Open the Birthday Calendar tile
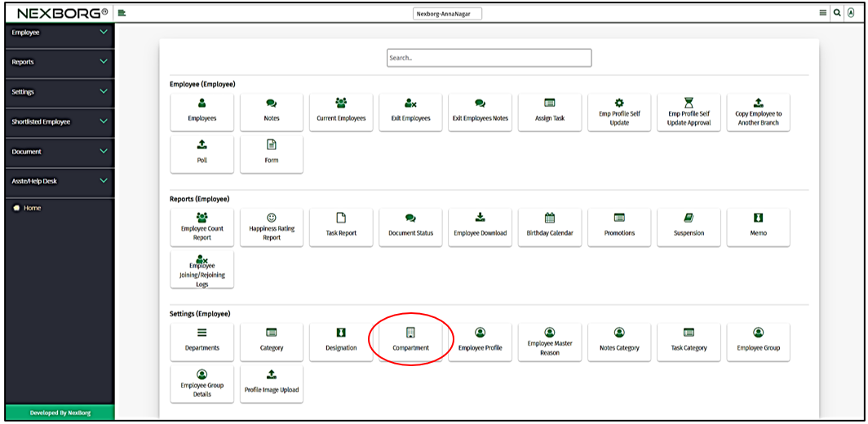 pos(550,227)
